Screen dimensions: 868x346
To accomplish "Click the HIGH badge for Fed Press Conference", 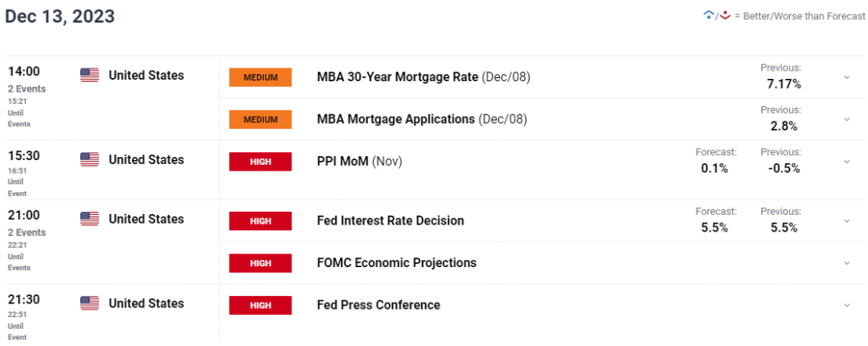I will point(260,305).
